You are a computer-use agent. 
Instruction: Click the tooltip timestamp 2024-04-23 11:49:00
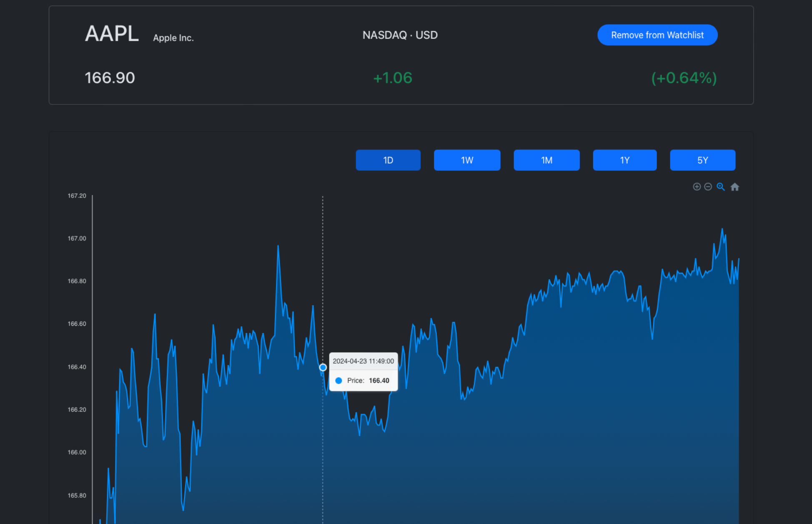coord(363,361)
